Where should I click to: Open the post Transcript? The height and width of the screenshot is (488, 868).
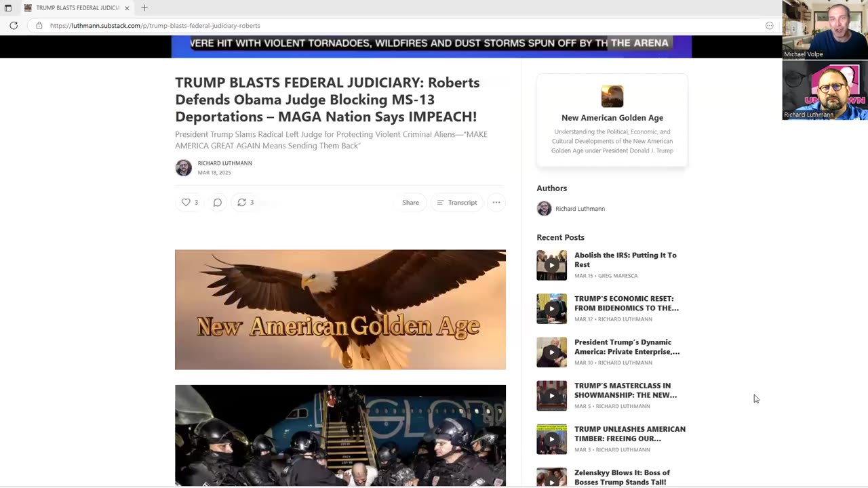tap(456, 203)
